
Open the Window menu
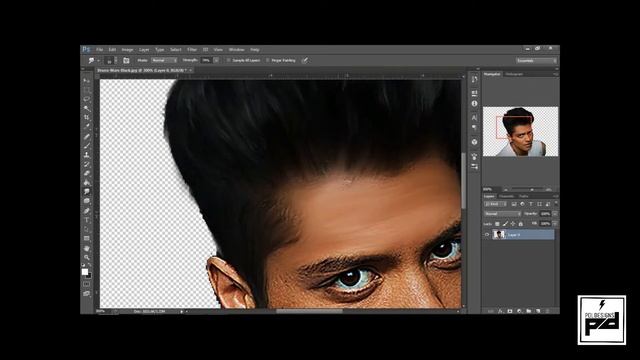click(236, 49)
